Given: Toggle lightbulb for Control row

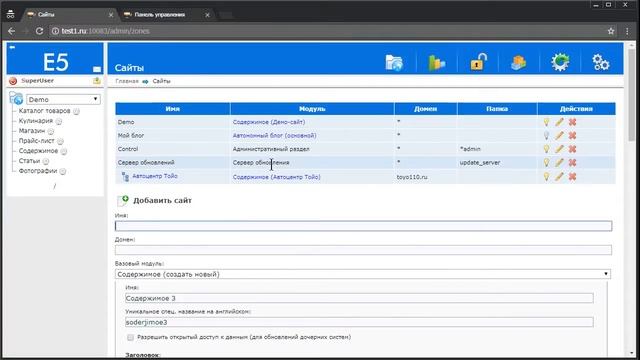Looking at the screenshot, I should 546,149.
